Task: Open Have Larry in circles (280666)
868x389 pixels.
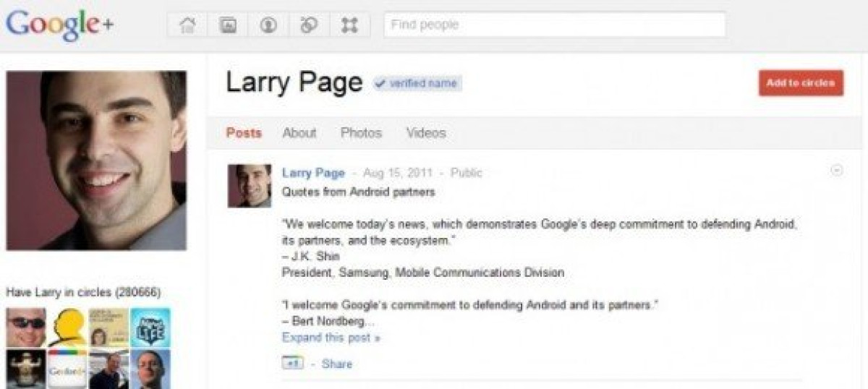Action: click(x=83, y=293)
